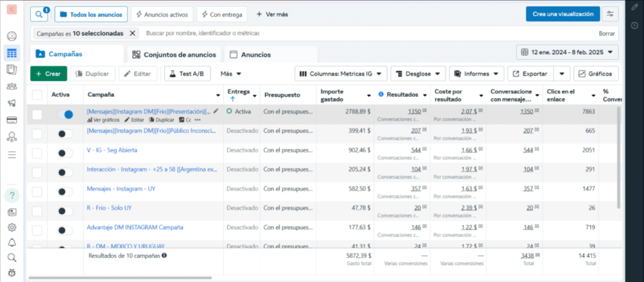
Task: Click 'Ver más' views link
Action: (x=272, y=14)
